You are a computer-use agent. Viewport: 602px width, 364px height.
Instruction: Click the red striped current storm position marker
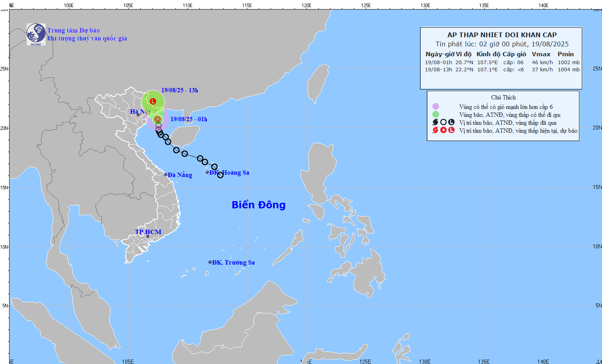pos(158,119)
